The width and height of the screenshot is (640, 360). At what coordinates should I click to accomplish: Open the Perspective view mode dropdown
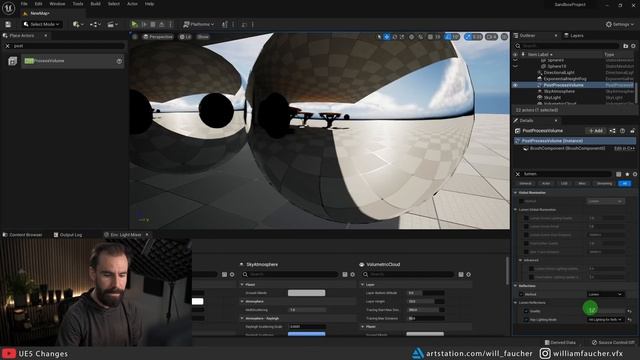pyautogui.click(x=158, y=37)
